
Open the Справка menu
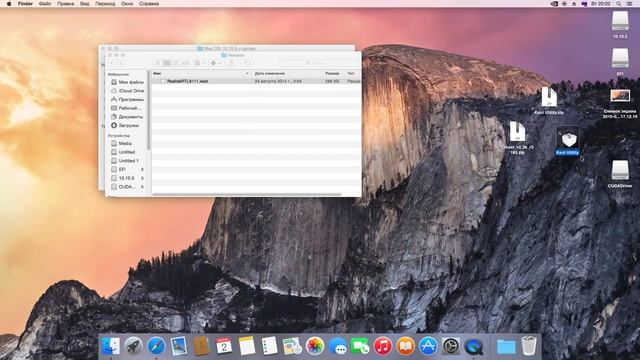pos(149,4)
